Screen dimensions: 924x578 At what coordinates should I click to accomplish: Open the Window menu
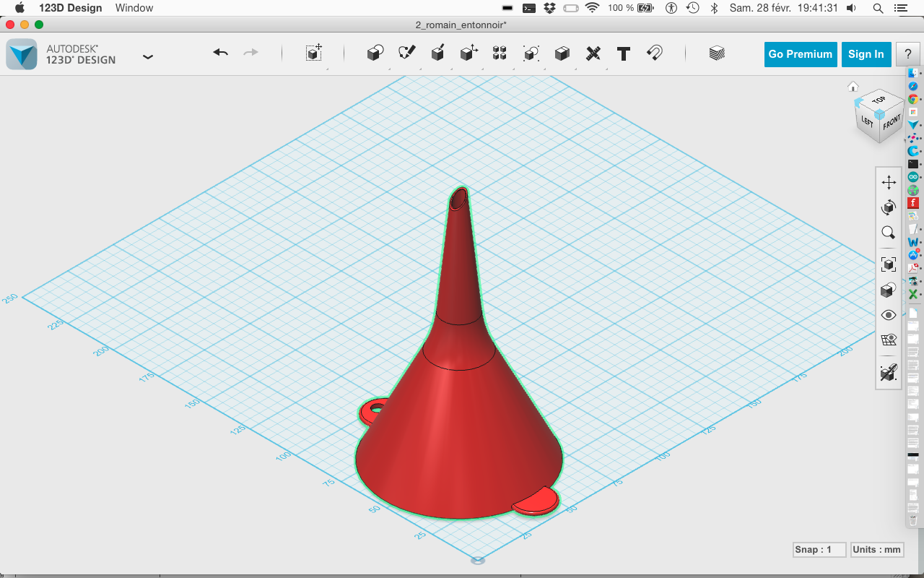pyautogui.click(x=134, y=8)
